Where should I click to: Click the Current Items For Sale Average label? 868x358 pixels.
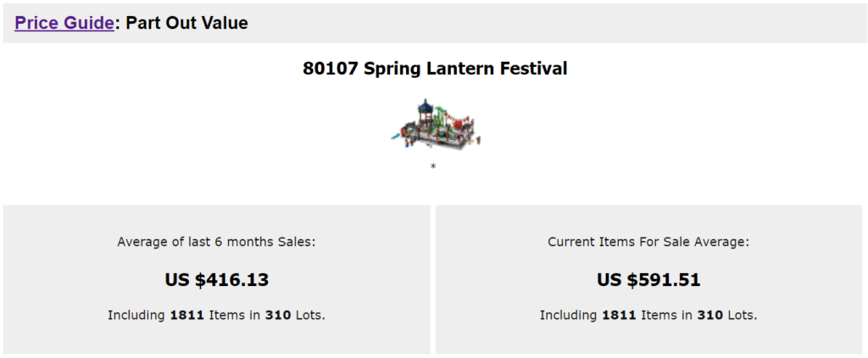coord(648,242)
